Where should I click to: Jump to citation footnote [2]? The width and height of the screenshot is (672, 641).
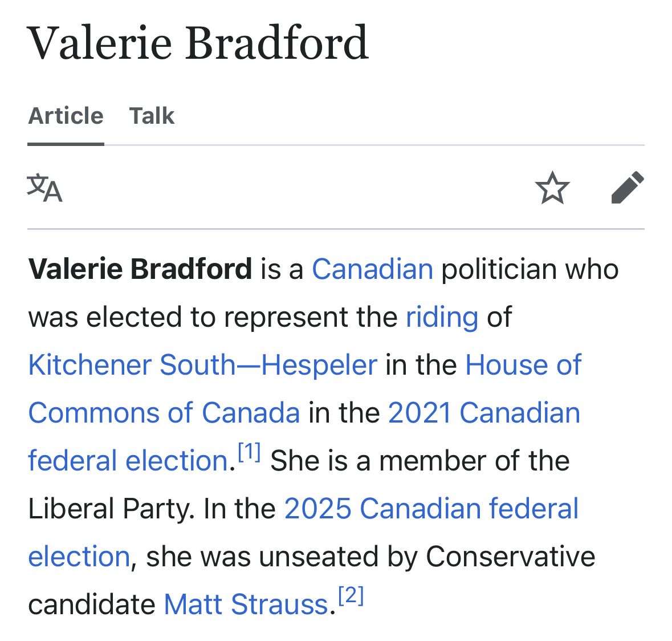pyautogui.click(x=351, y=597)
